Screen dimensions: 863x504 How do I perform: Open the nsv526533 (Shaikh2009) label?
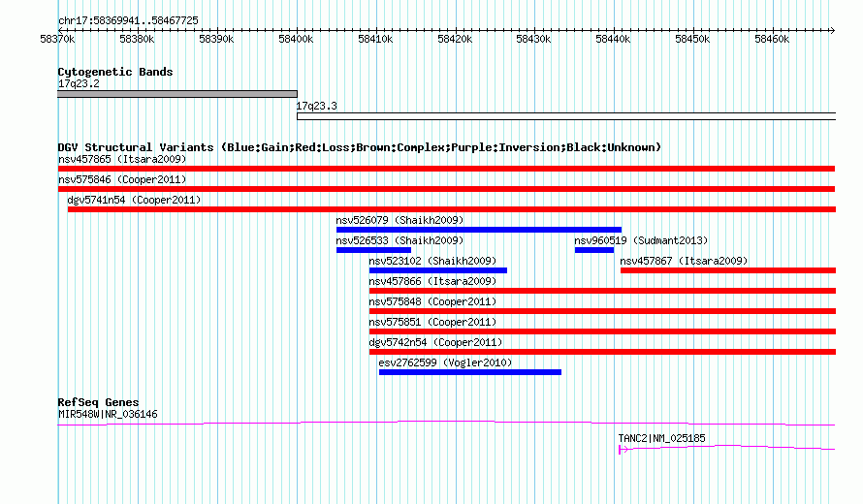tap(400, 240)
